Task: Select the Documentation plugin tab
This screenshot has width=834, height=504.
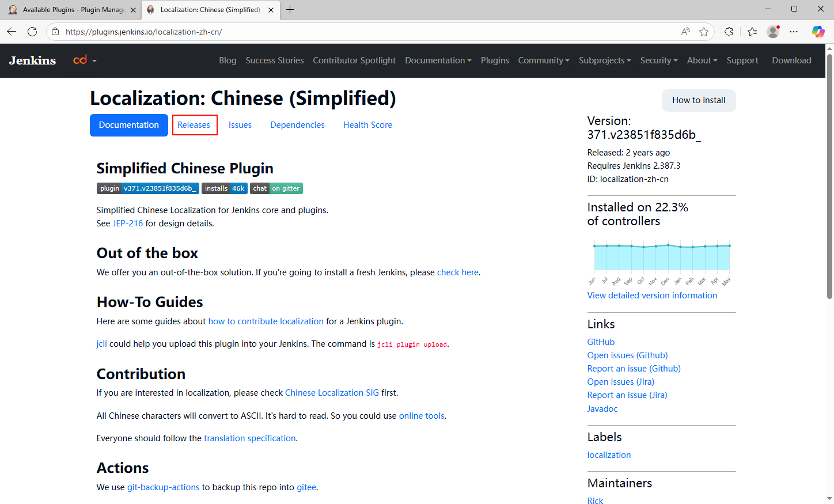Action: [129, 125]
